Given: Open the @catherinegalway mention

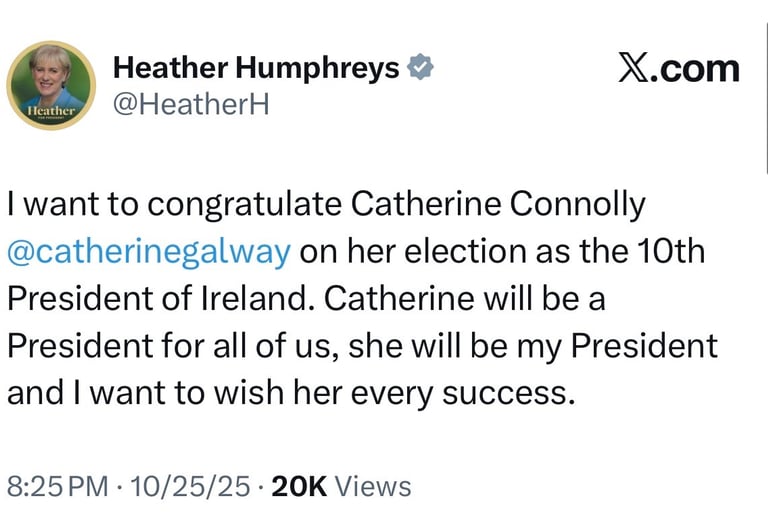Looking at the screenshot, I should 148,251.
